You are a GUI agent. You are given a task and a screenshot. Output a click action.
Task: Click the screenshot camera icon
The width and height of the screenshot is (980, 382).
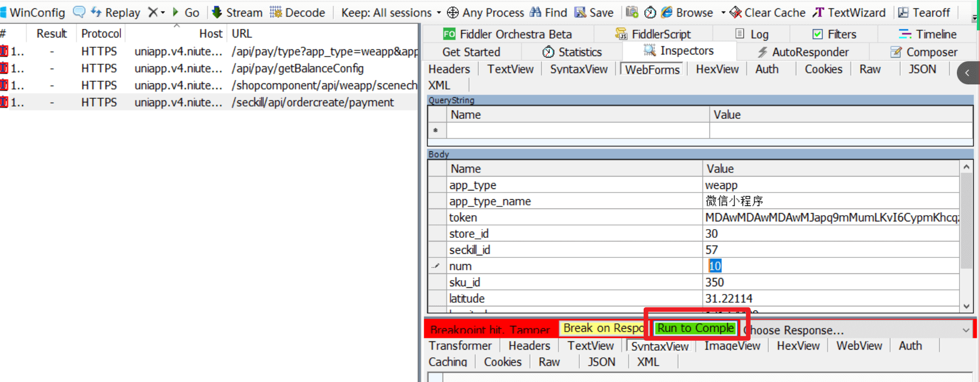tap(632, 12)
